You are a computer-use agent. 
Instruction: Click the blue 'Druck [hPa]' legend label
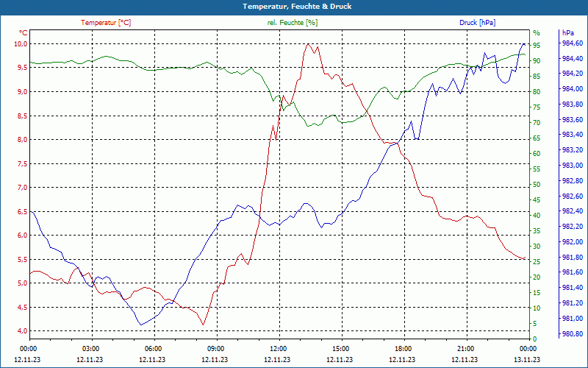coord(477,23)
